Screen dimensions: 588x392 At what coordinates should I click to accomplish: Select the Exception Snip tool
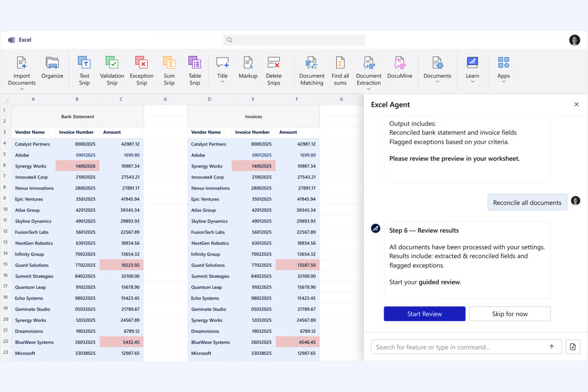tap(141, 71)
